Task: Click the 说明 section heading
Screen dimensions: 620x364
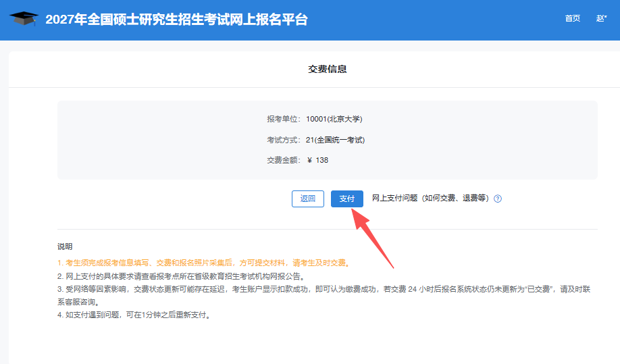Action: coord(65,246)
